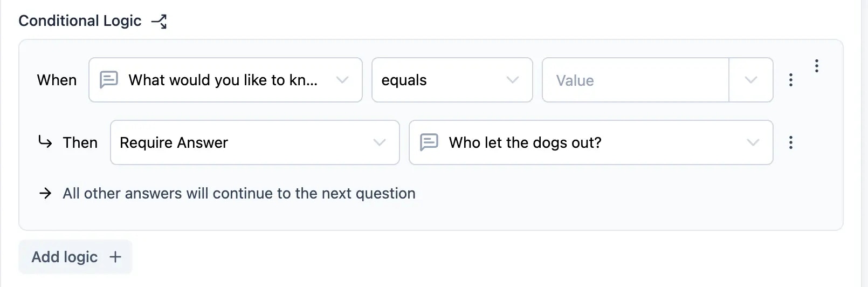
Task: Click the plus icon on Add logic
Action: coord(115,257)
